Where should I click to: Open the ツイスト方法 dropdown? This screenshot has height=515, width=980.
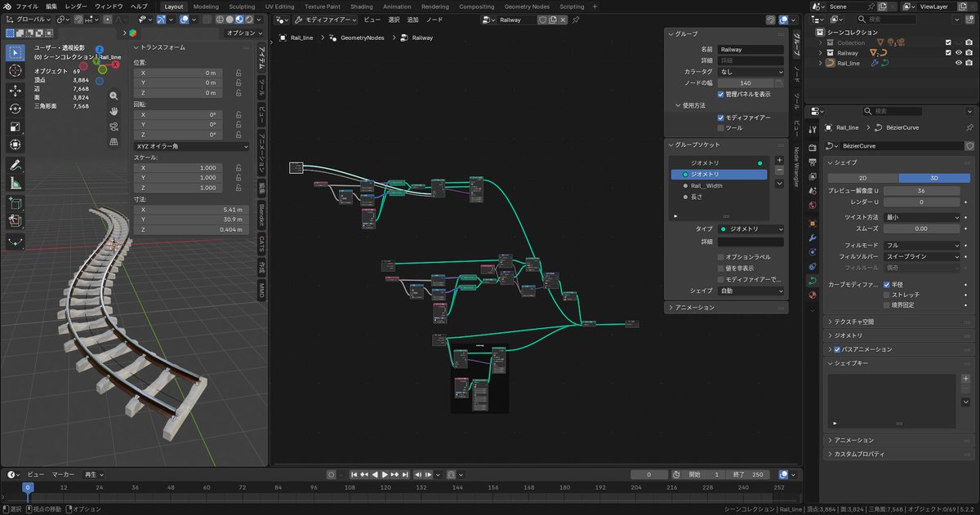click(x=922, y=218)
